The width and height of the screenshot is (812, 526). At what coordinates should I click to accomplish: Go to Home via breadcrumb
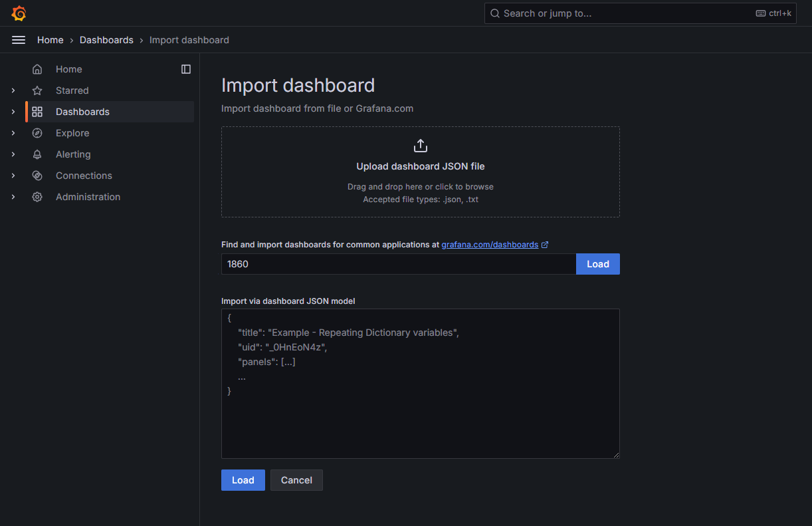coord(51,40)
